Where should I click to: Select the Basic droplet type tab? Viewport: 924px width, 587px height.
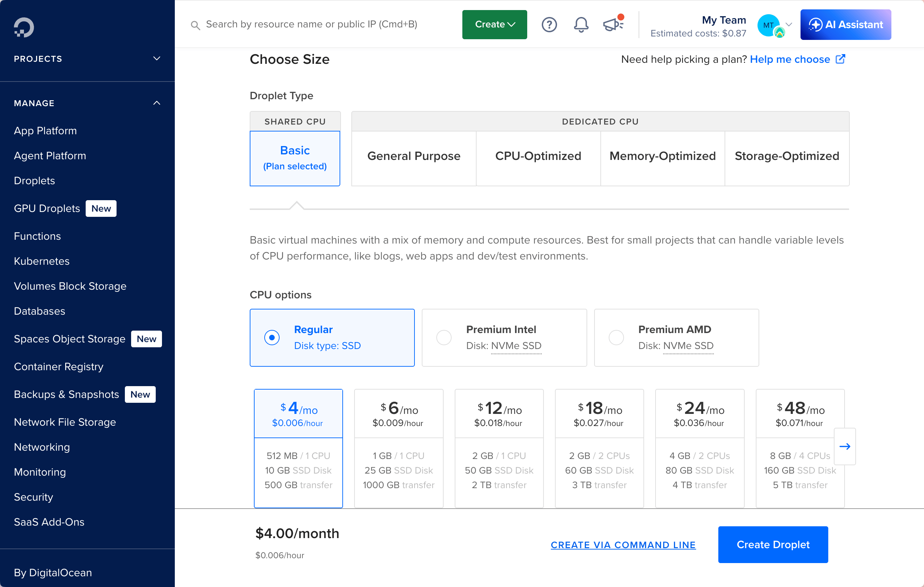295,158
